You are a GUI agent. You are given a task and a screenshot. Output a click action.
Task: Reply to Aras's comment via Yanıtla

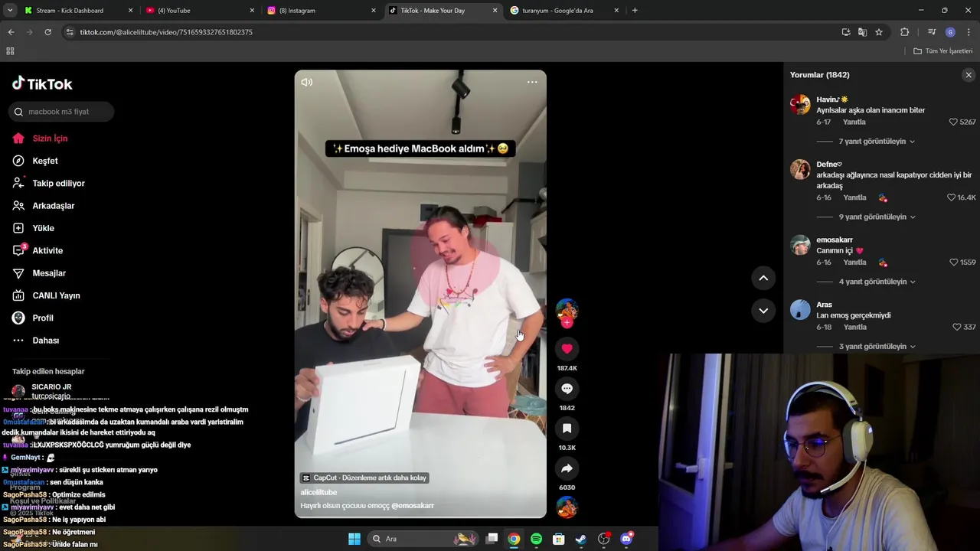[854, 327]
